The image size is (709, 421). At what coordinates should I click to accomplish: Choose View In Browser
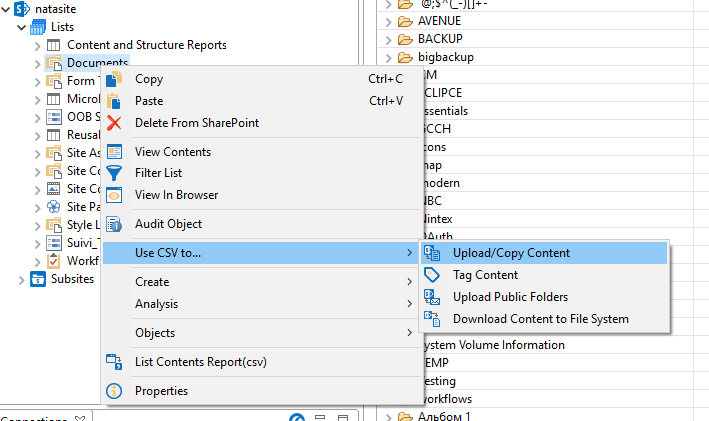coord(262,195)
